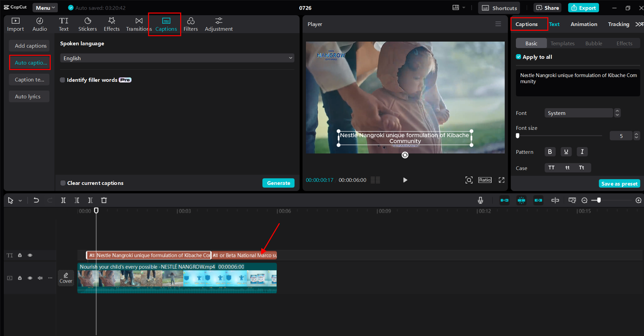Click the timeline zoom out icon

tap(585, 200)
